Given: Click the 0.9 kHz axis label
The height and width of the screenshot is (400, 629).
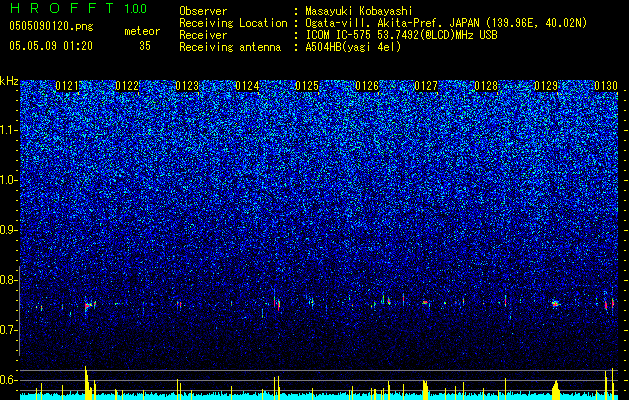Looking at the screenshot, I should point(9,230).
